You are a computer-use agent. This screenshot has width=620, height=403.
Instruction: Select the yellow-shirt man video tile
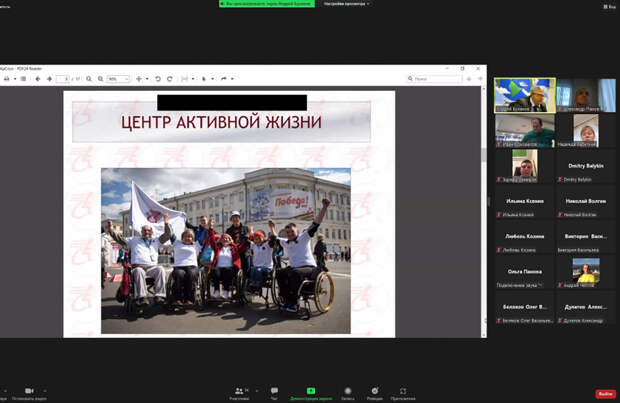(x=586, y=272)
